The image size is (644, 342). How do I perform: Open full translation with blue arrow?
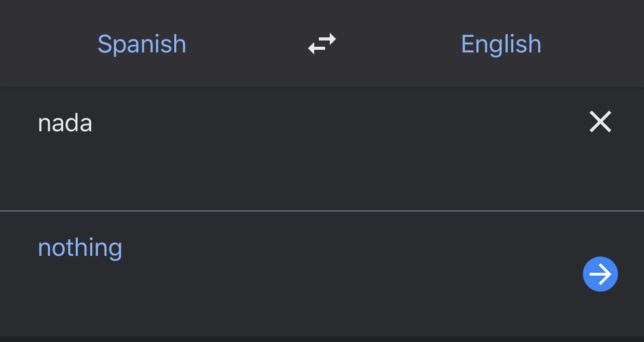[600, 274]
